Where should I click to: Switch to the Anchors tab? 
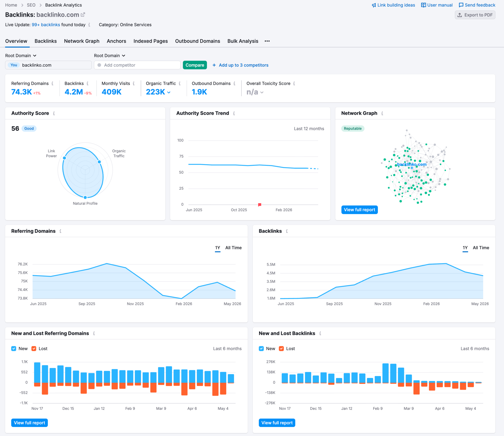pos(116,41)
